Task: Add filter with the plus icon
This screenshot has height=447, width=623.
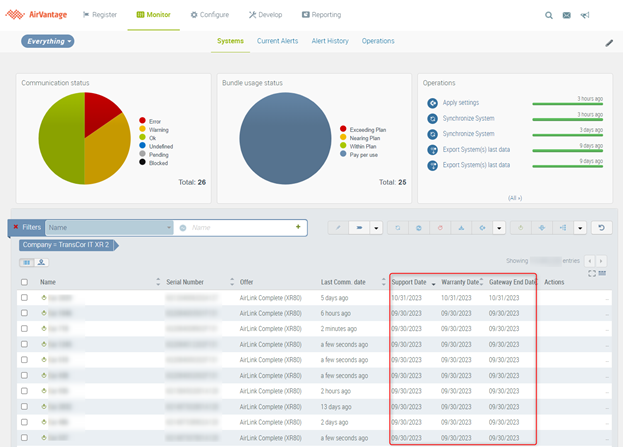Action: click(298, 227)
